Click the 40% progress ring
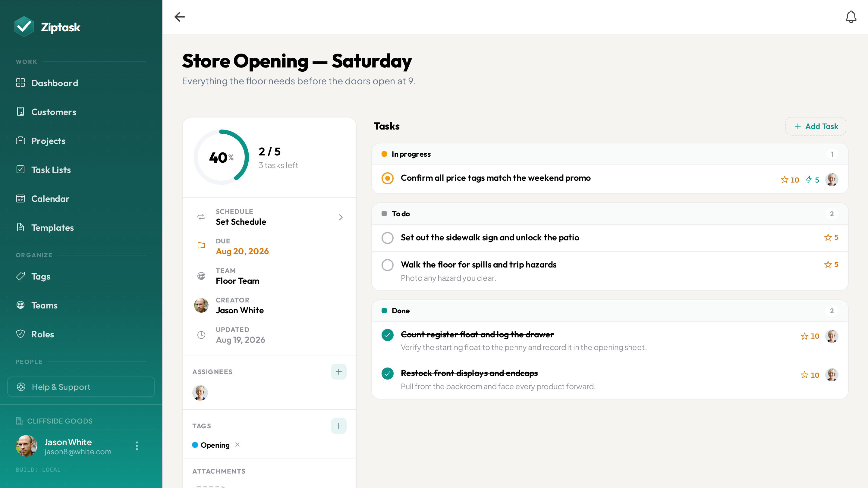Screen dimensions: 868x488 pos(221,157)
